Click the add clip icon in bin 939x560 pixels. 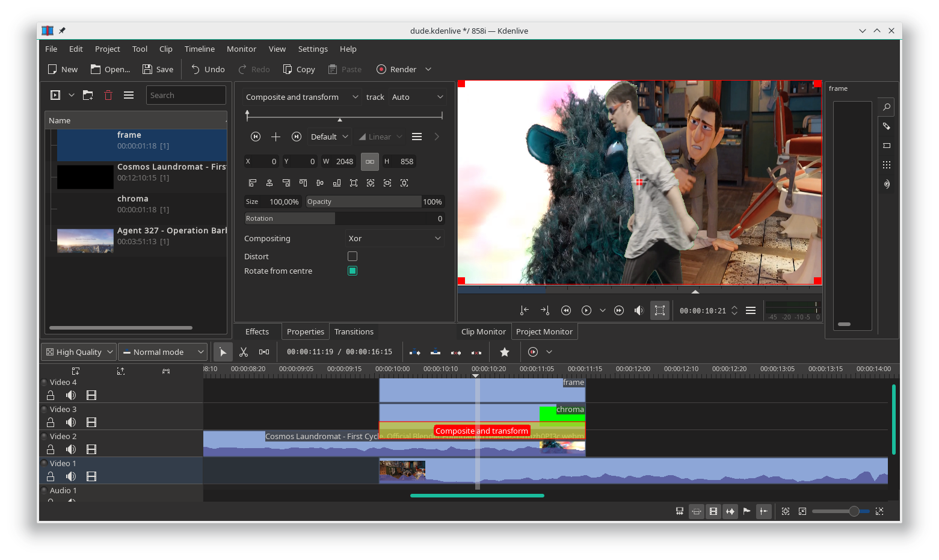55,95
